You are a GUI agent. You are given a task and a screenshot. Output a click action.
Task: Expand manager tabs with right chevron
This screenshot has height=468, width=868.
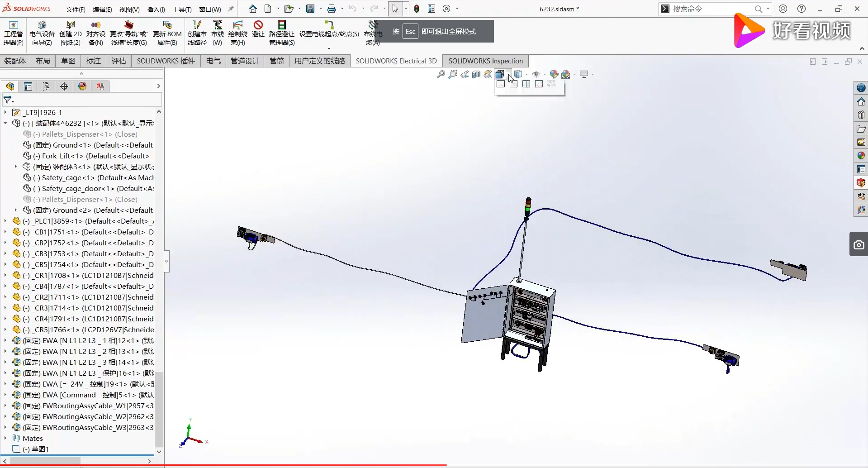coord(158,86)
